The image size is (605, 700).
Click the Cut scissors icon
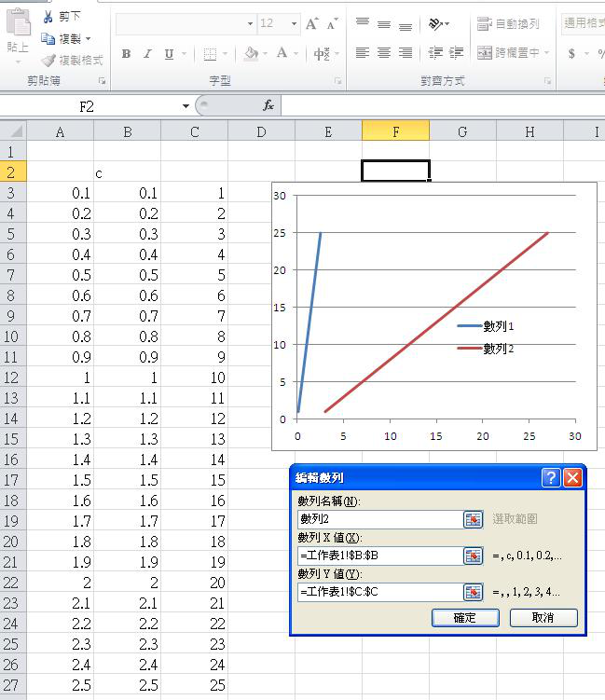(x=48, y=17)
